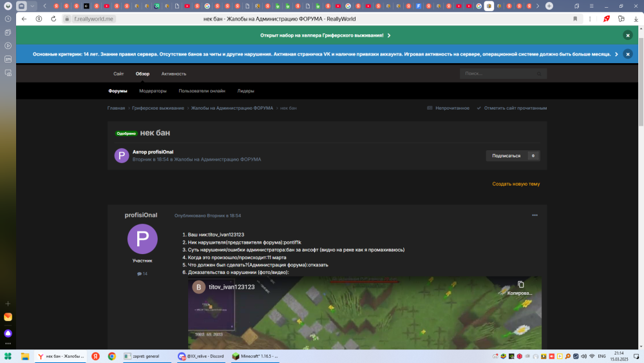The height and width of the screenshot is (363, 644).
Task: Open the extensions icon in the toolbar
Action: pos(621,19)
